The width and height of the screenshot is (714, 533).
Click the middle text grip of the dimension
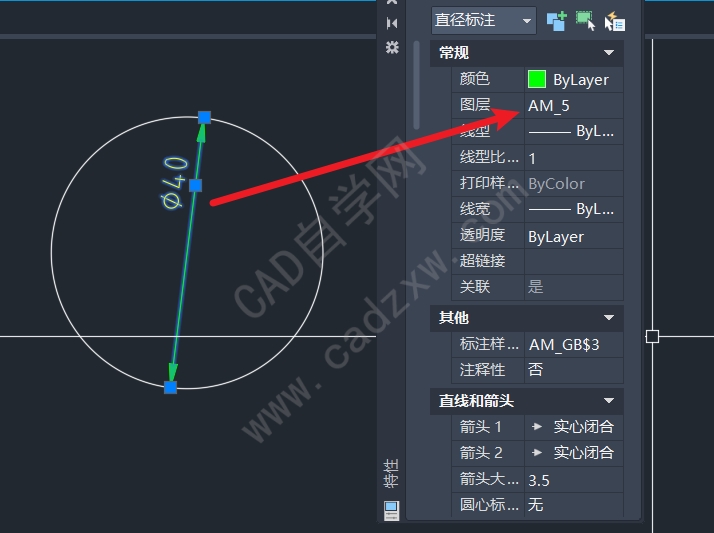195,185
